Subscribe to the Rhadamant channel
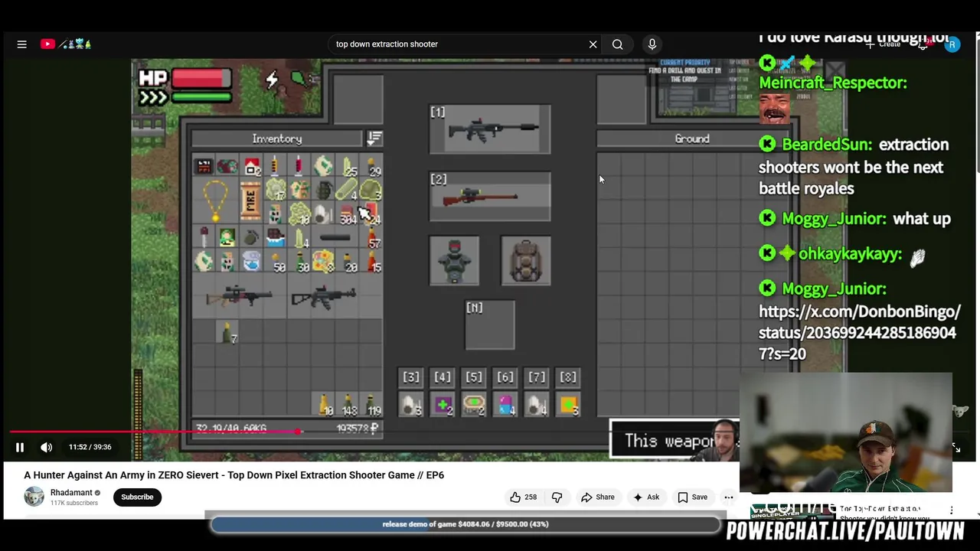Image resolution: width=980 pixels, height=551 pixels. pyautogui.click(x=137, y=497)
